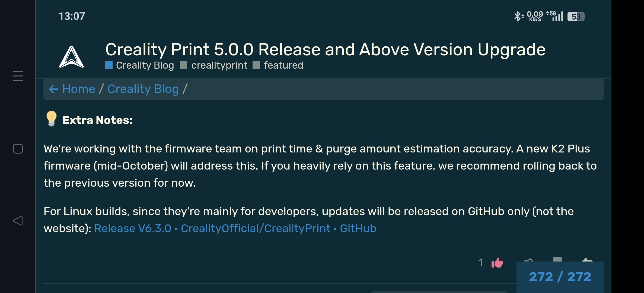Image resolution: width=644 pixels, height=293 pixels.
Task: Click the blue Creality Blog category swatch
Action: pos(109,65)
